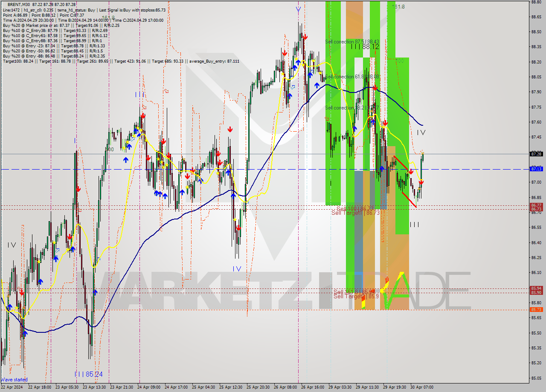Click the 'Sell 100|86.77' label
546x392 pixels.
(355, 208)
